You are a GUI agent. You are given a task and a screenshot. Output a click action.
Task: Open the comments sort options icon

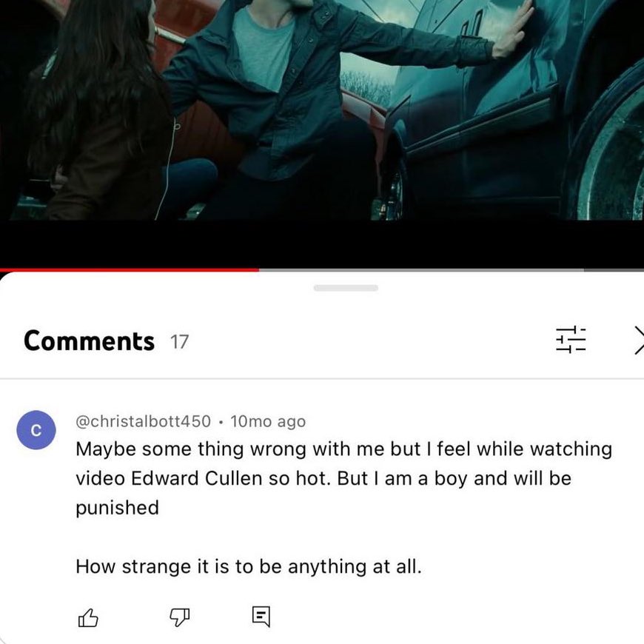coord(571,340)
